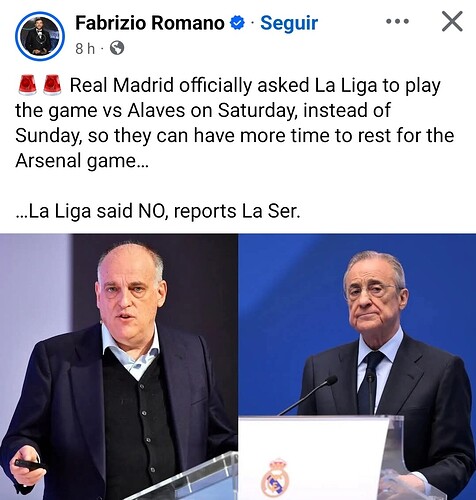This screenshot has width=476, height=500.
Task: Click the blue verified badge
Action: coord(237,23)
